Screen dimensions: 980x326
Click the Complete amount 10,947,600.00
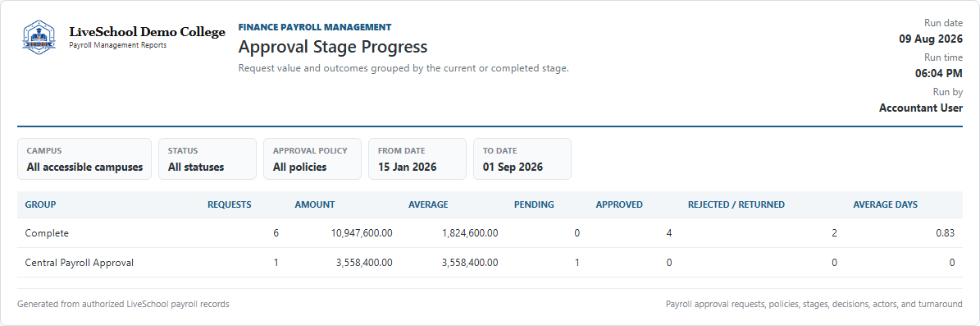[x=362, y=233]
